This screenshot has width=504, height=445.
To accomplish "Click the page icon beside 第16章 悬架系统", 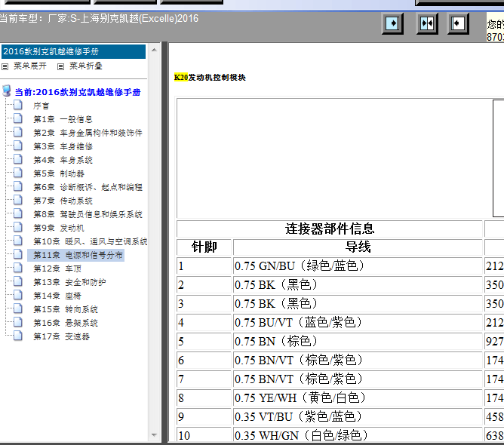I will [17, 322].
